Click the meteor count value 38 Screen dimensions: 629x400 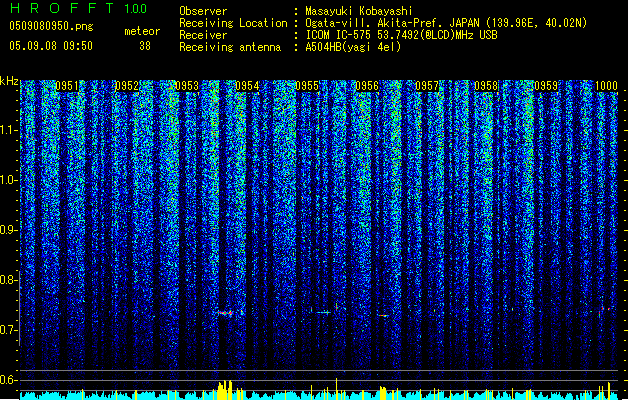point(145,46)
